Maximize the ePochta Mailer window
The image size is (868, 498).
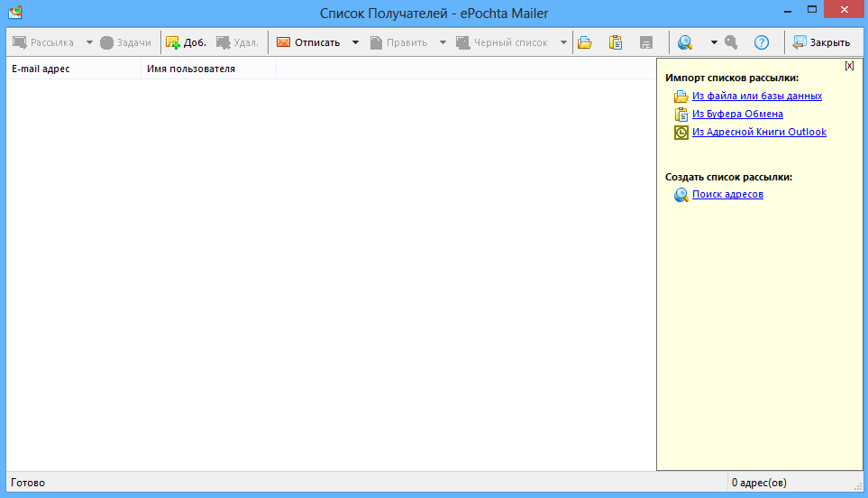click(x=812, y=9)
